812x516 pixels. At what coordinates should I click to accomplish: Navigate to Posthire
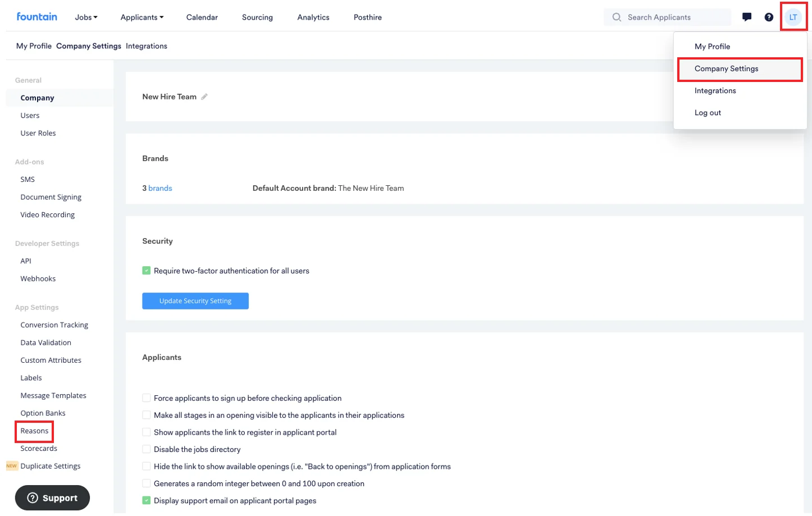click(x=368, y=17)
